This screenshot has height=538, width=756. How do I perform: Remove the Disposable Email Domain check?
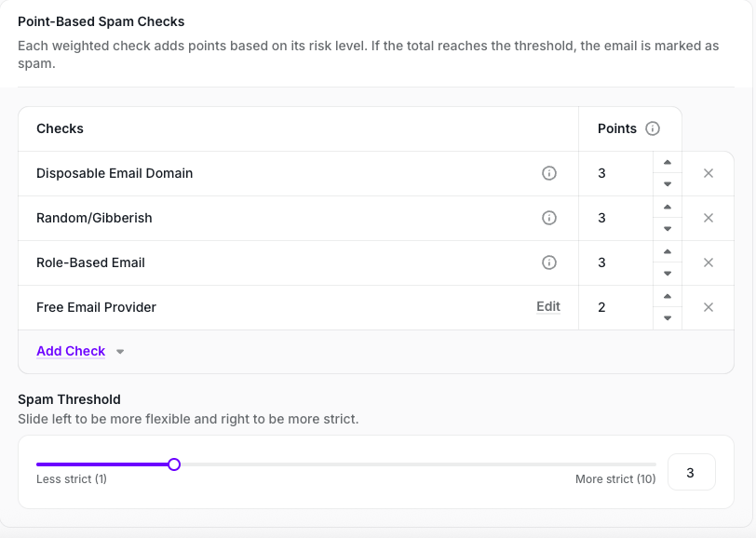(x=709, y=173)
